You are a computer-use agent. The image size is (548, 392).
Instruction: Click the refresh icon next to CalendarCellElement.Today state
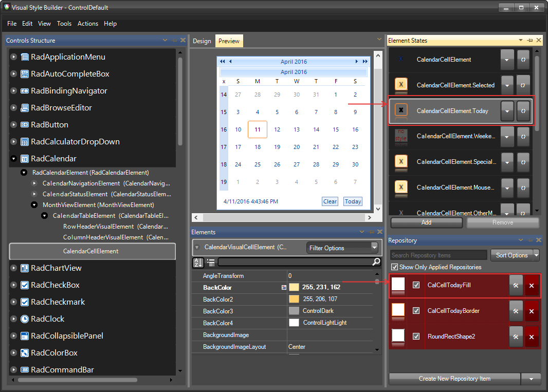point(523,111)
